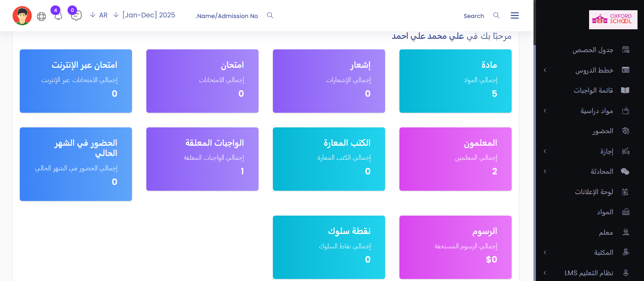Screen dimensions: 644x281
Task: Open قائمة الواجبات in the sidebar
Action: (593, 90)
